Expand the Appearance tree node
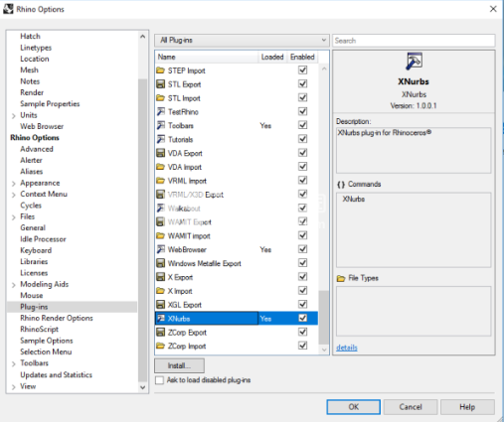Viewport: 504px width, 422px height. (x=14, y=184)
